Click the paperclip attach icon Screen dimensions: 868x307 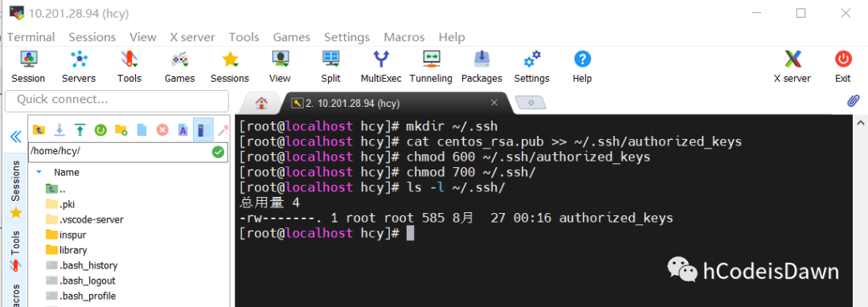click(x=853, y=100)
